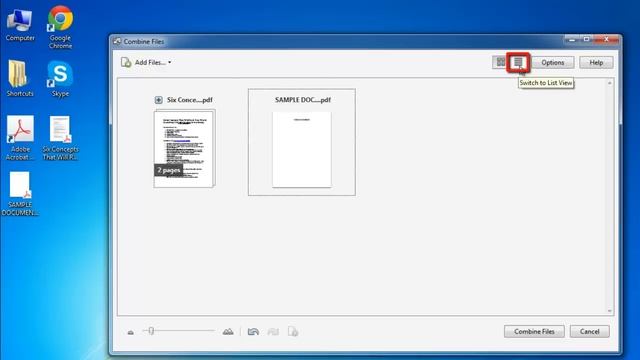The image size is (640, 360).
Task: Select the Six Conce....pdf page thumbnail
Action: point(184,149)
